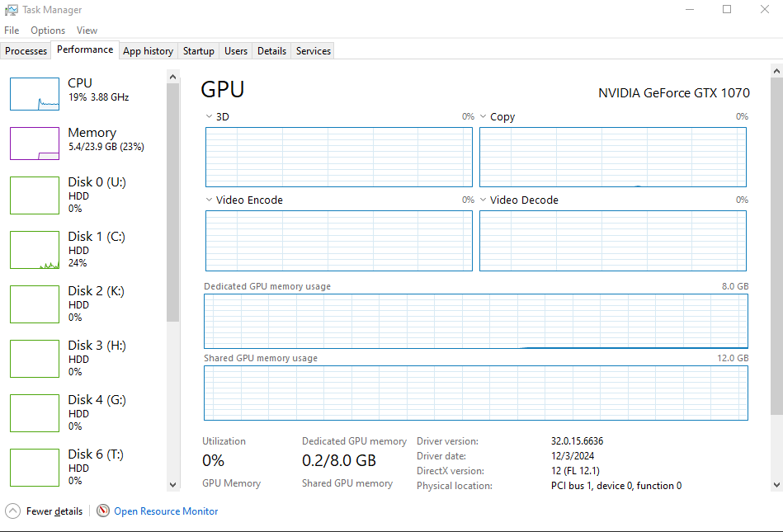This screenshot has width=783, height=532.
Task: Switch to the Processes tab
Action: click(26, 51)
